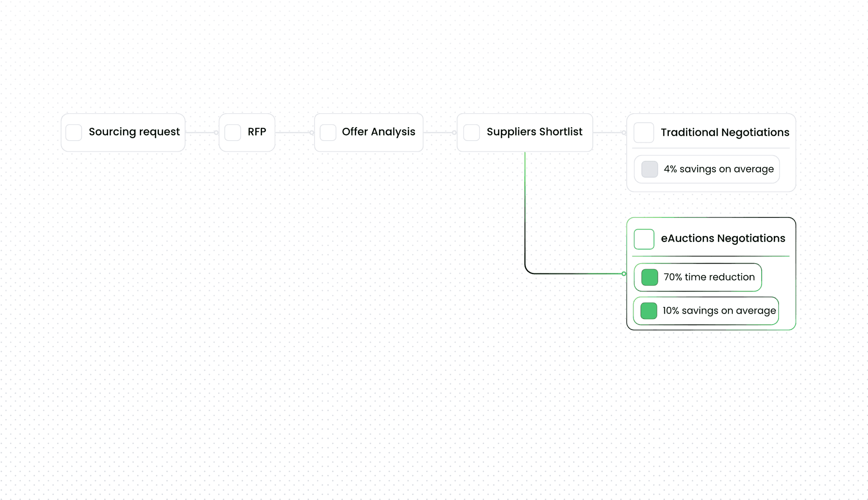Click the 4% savings on average pill
Screen dimensions: 868x500
coord(718,169)
